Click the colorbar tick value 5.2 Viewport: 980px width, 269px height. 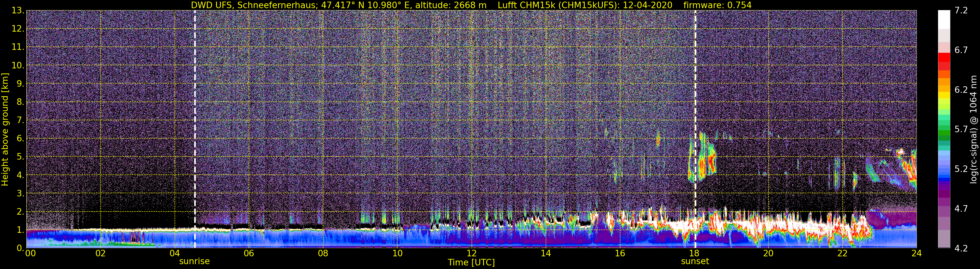pyautogui.click(x=961, y=169)
